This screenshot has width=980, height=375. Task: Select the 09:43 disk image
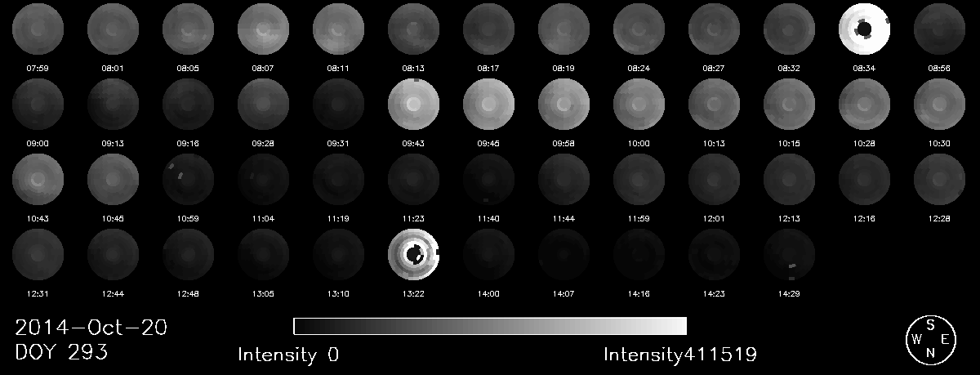[x=414, y=104]
